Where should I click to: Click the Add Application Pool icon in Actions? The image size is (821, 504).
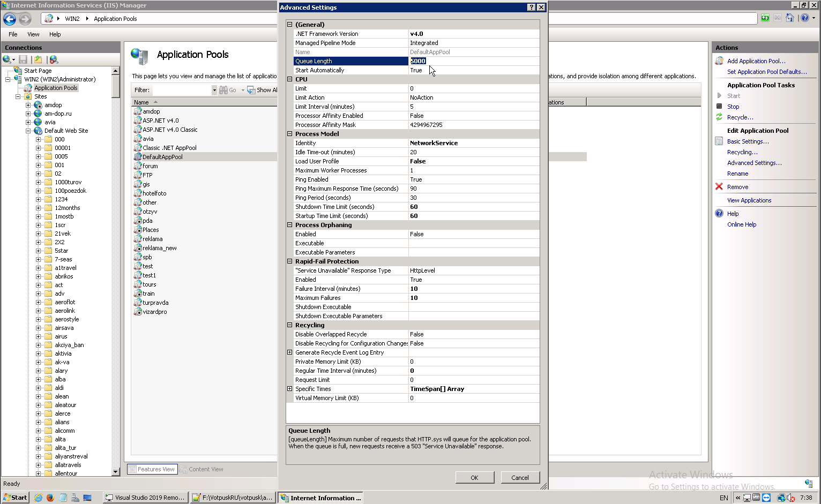click(x=719, y=61)
